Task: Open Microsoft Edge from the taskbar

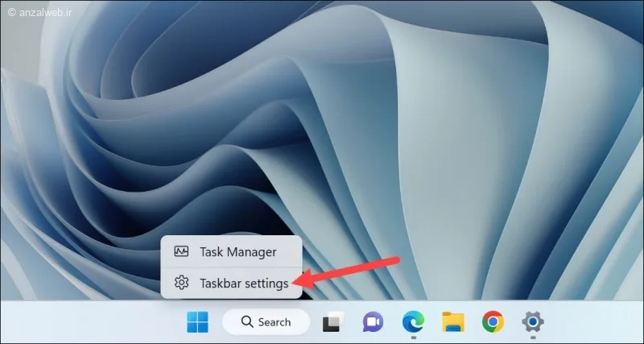Action: (x=413, y=321)
